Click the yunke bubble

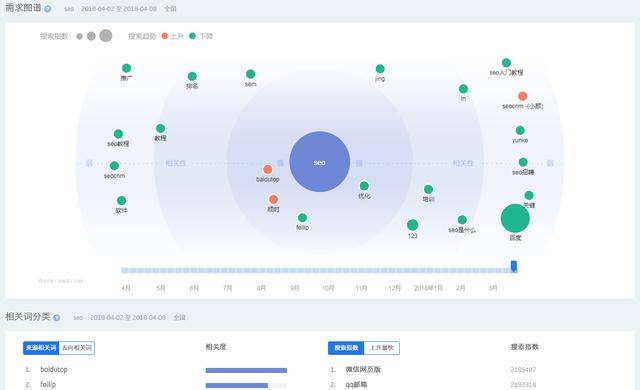(x=520, y=131)
